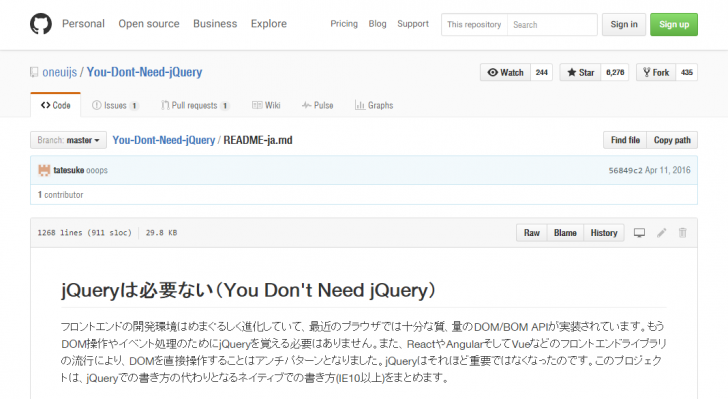Open the Pulse tab

pyautogui.click(x=318, y=105)
